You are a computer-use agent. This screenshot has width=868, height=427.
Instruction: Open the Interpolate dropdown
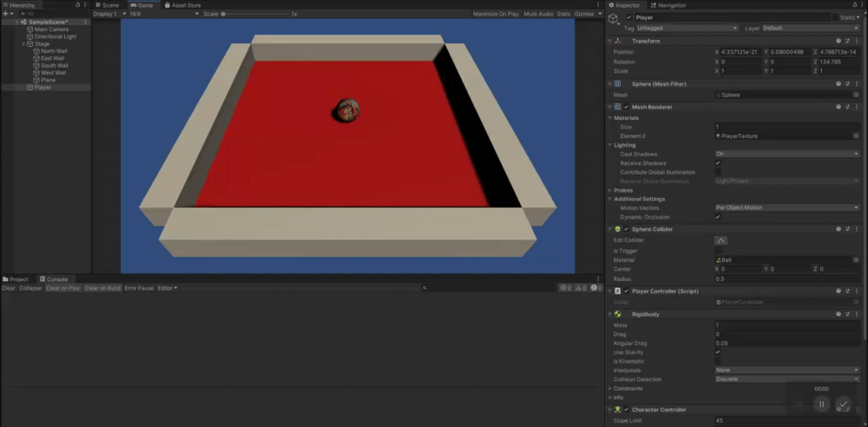coord(786,370)
